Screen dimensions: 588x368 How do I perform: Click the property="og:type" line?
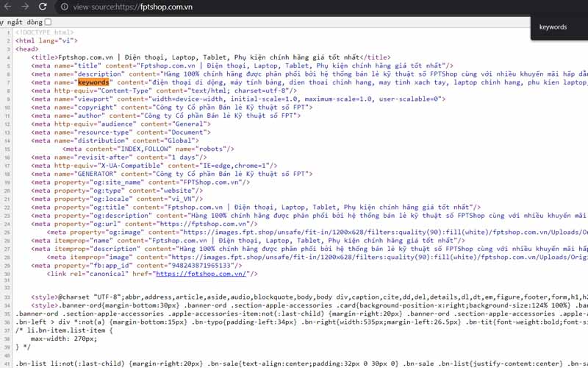pyautogui.click(x=117, y=191)
